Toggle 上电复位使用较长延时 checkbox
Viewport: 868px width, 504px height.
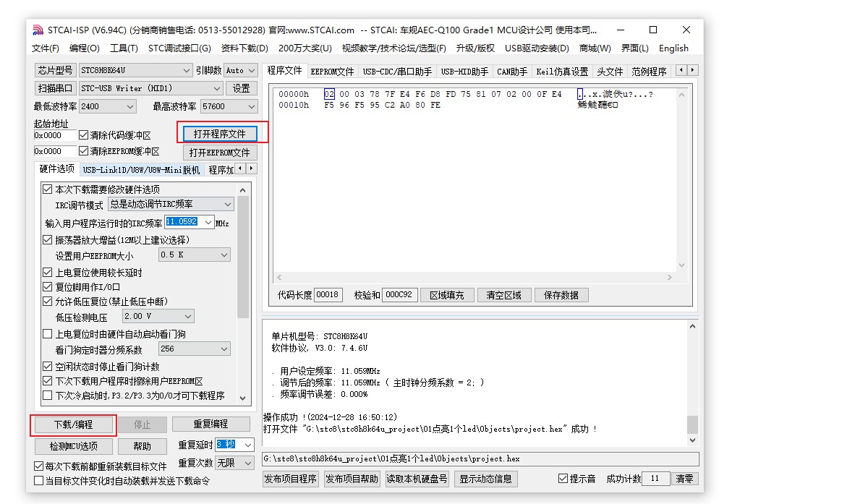click(48, 273)
